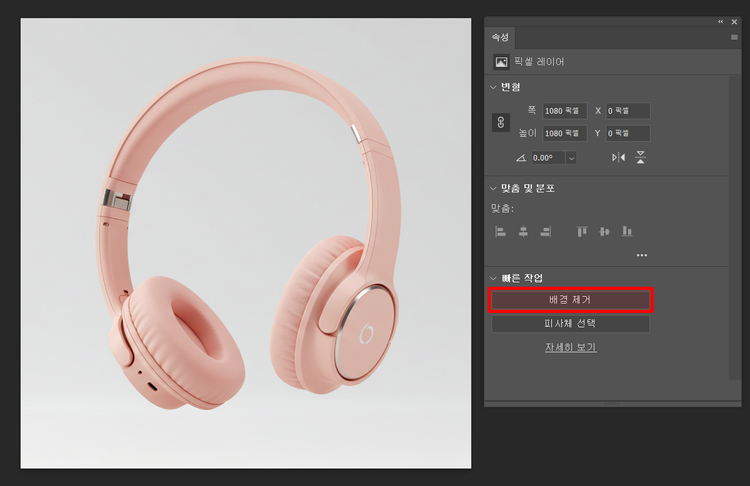Click the pixel layer icon
The width and height of the screenshot is (750, 486).
tap(501, 62)
